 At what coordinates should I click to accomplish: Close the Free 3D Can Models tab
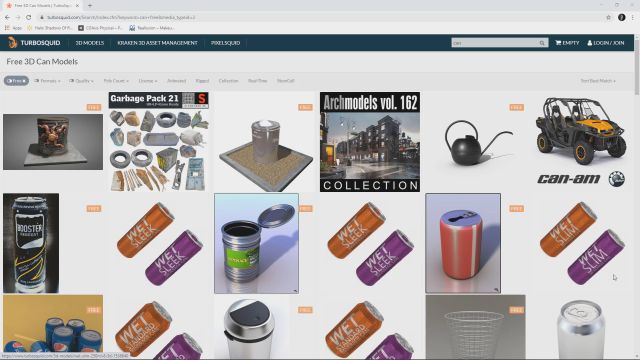pyautogui.click(x=77, y=5)
